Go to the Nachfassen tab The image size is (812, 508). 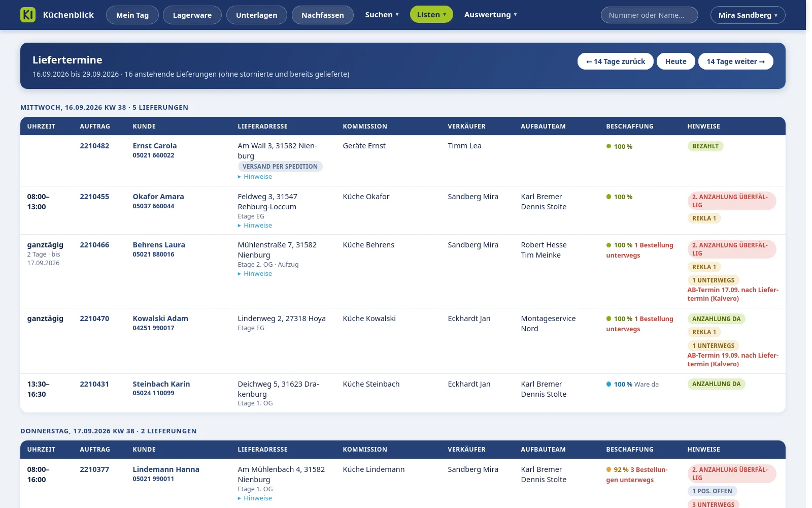point(323,15)
